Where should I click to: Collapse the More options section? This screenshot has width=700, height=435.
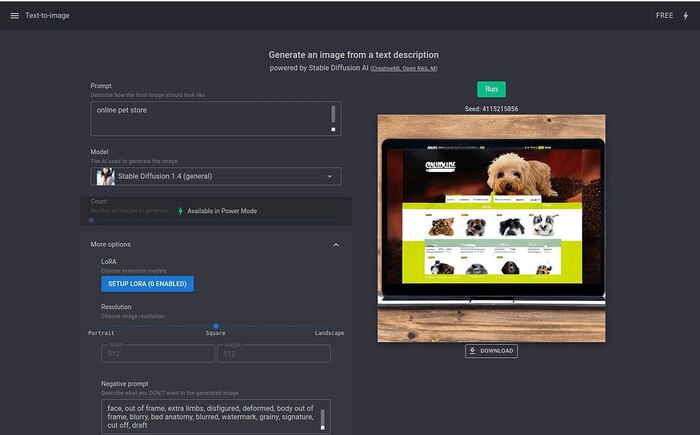pyautogui.click(x=335, y=244)
